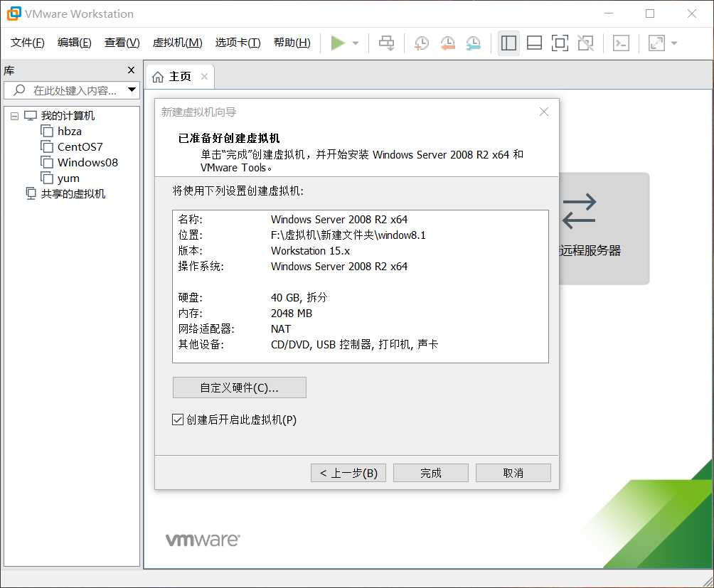Toggle the library sidebar view icon

[508, 43]
